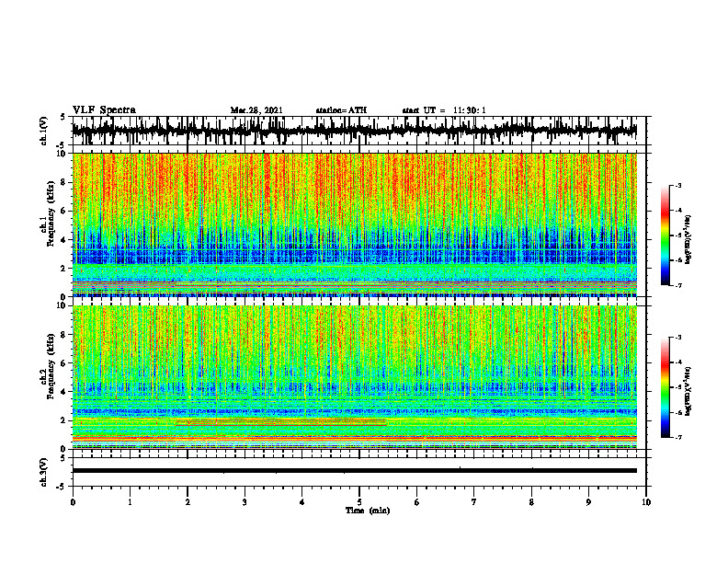Screen dimensions: 728x563
Task: Click the "-7" label on ch.2 color scale
Action: click(677, 437)
